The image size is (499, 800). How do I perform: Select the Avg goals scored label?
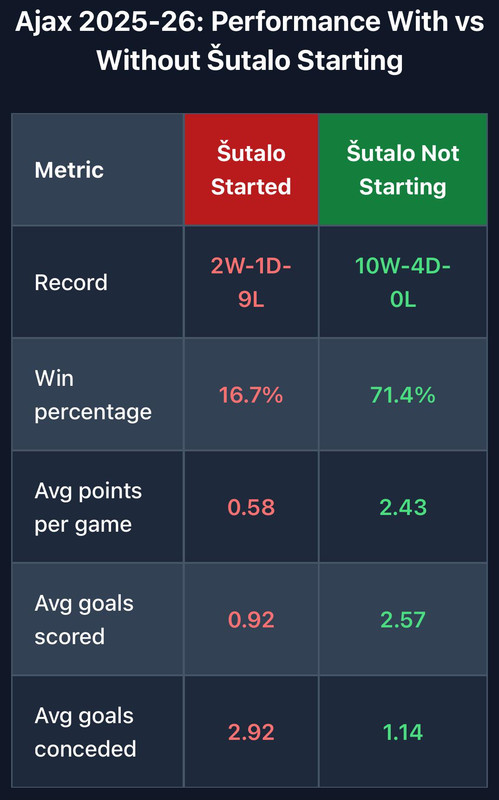click(x=84, y=620)
